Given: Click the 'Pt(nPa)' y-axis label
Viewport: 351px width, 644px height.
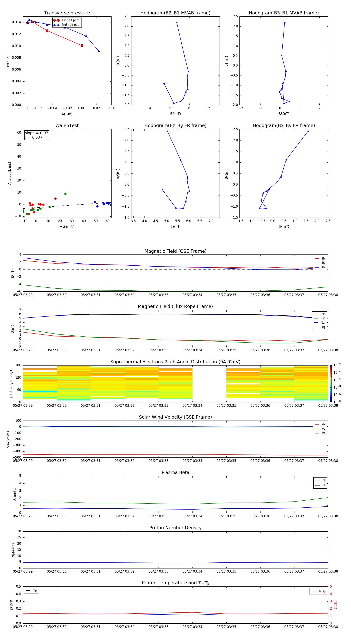Looking at the screenshot, I should tap(8, 61).
